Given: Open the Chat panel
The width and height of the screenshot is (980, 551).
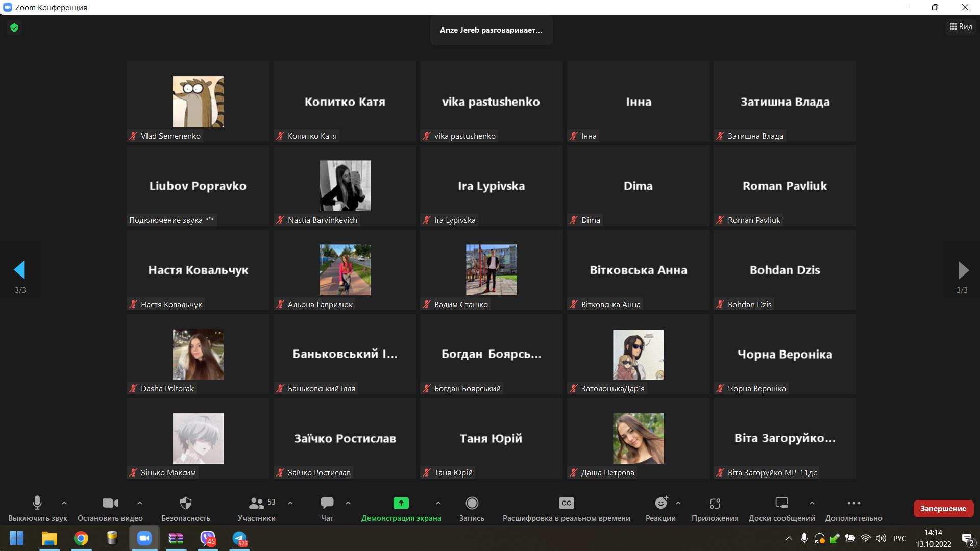Looking at the screenshot, I should tap(327, 504).
